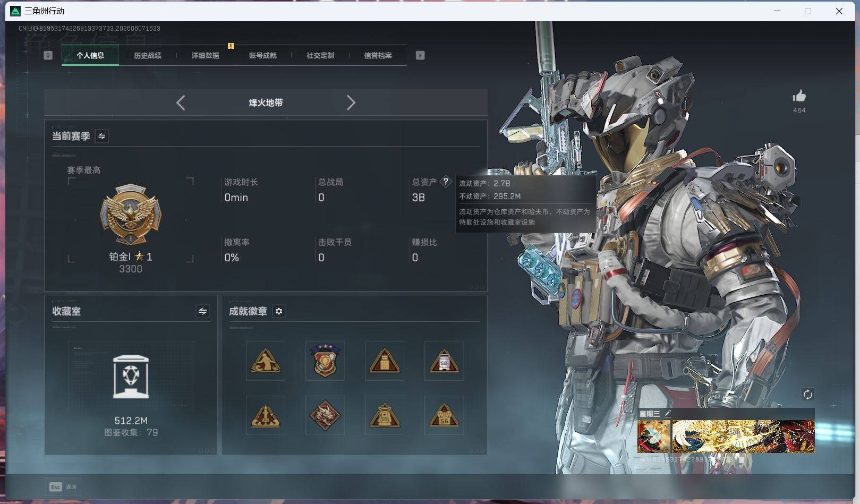
Task: Select the 社交定制 tab
Action: 320,55
